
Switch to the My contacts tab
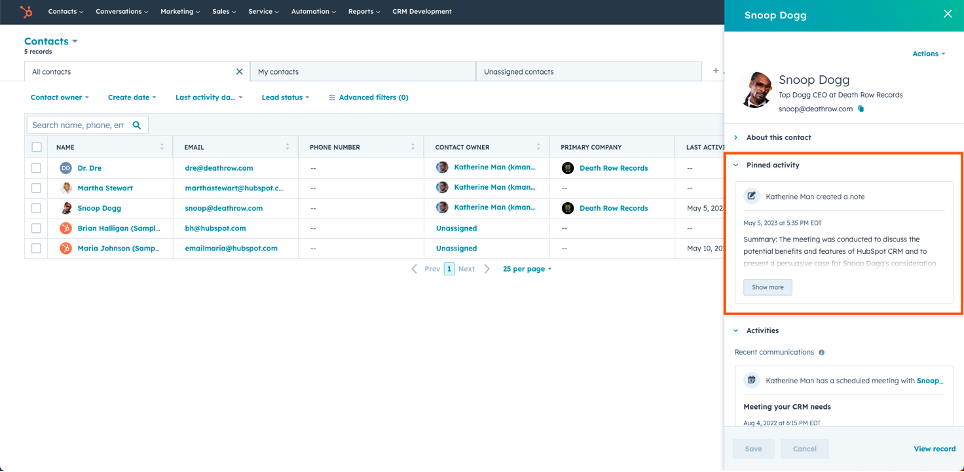click(x=363, y=72)
